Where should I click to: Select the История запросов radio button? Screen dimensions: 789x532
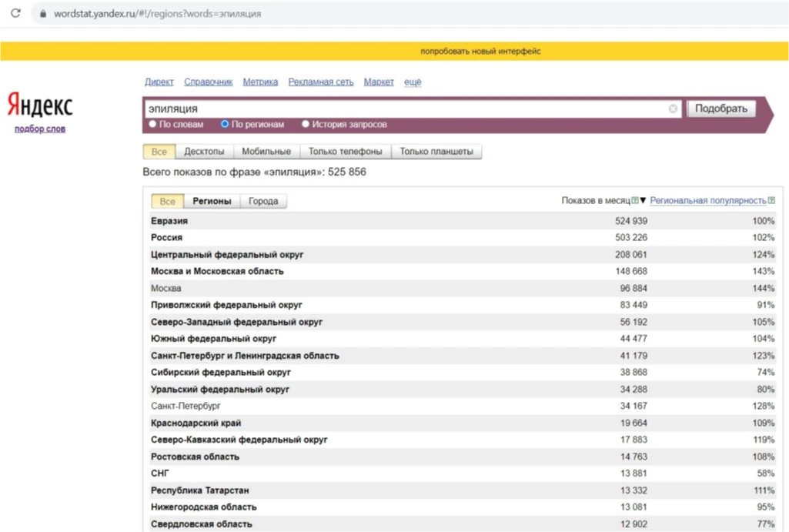point(305,124)
